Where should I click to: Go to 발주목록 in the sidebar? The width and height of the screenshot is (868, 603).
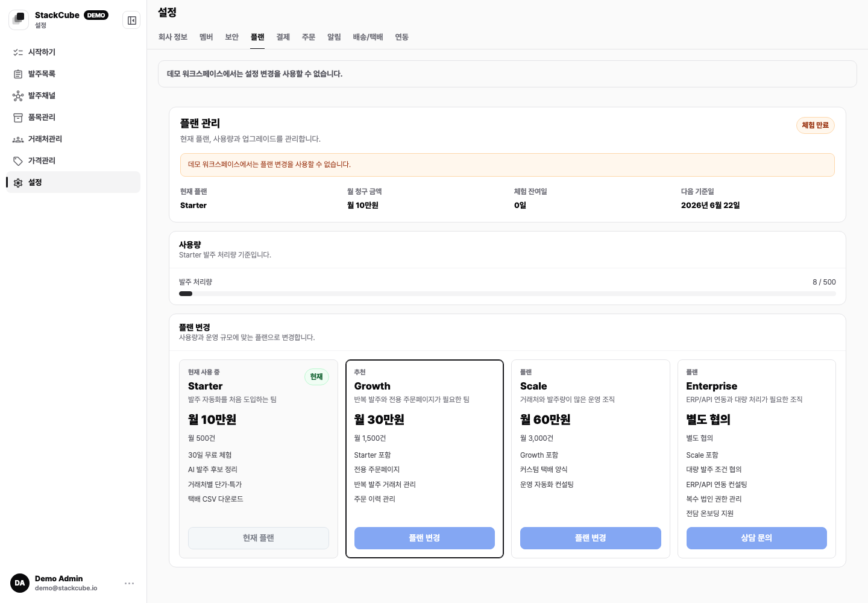pyautogui.click(x=74, y=74)
